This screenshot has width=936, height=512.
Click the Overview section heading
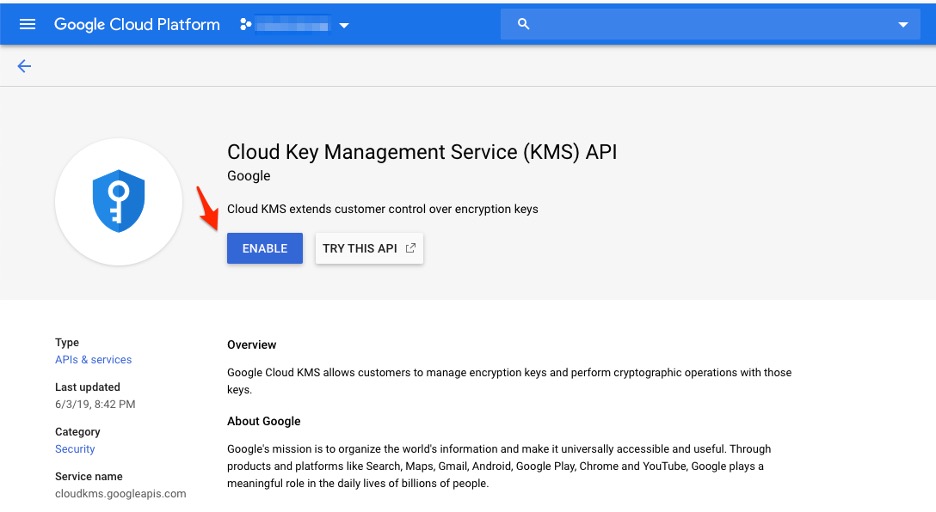pyautogui.click(x=251, y=345)
